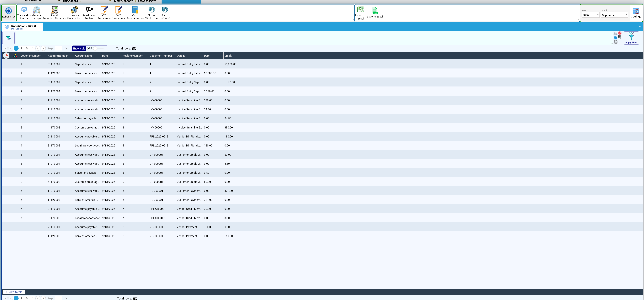Viewport: 644px width, 300px height.
Task: Select the row with document FRL-CR-0031 debit 30.00
Action: coord(322,209)
